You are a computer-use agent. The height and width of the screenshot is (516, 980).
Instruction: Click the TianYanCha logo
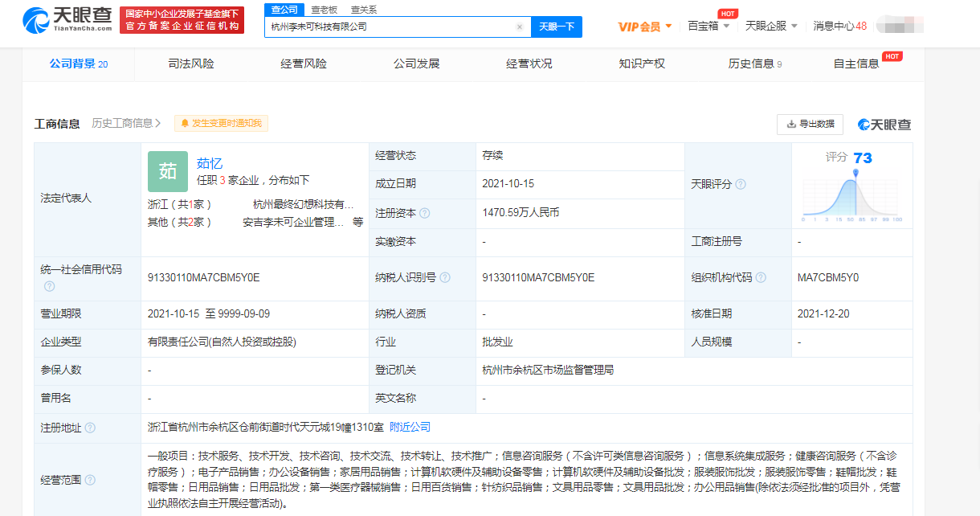67,19
